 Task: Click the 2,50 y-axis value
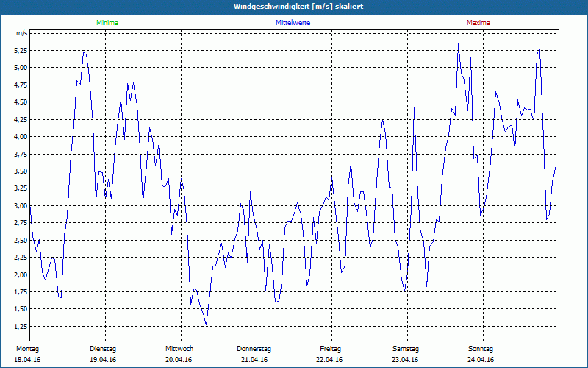21,241
